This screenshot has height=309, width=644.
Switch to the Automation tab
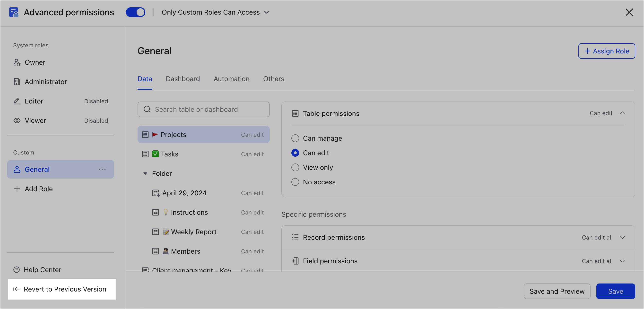point(232,79)
